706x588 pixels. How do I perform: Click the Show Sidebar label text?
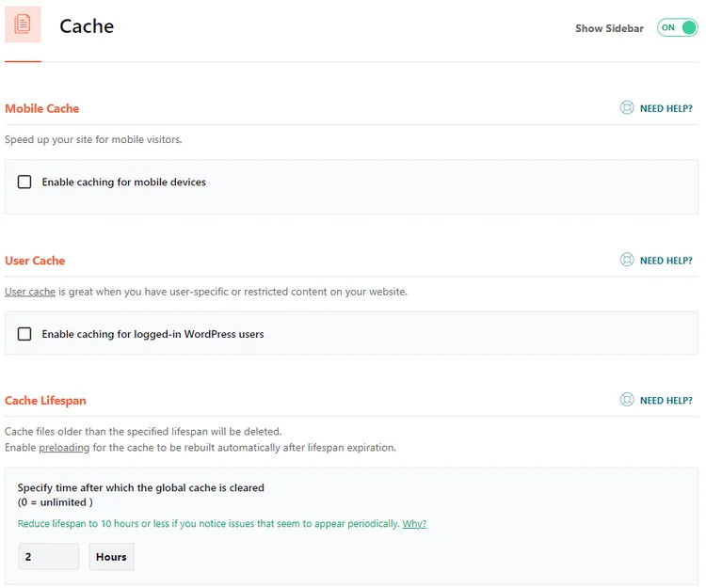click(609, 28)
